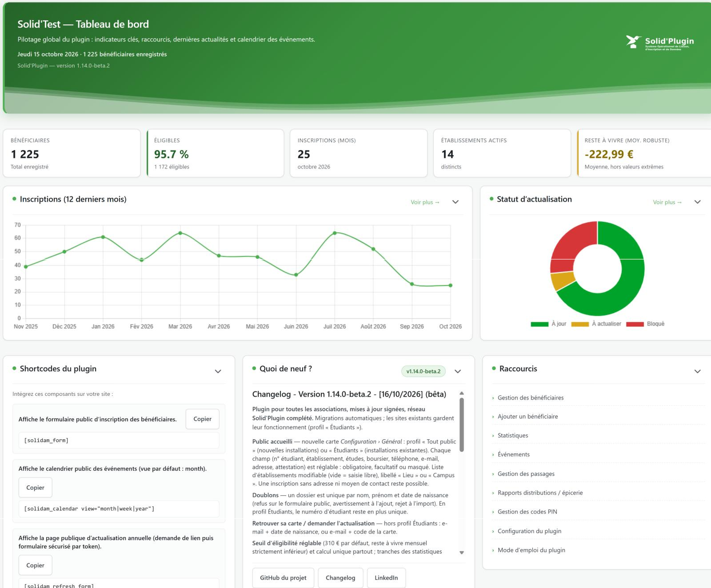The image size is (711, 588).
Task: Click the Établissements actifs 14 card
Action: point(502,153)
